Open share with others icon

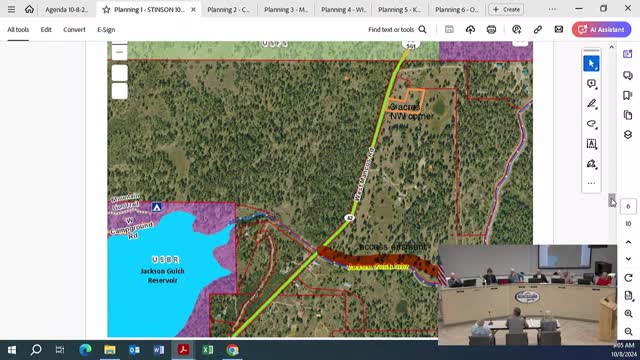point(517,29)
